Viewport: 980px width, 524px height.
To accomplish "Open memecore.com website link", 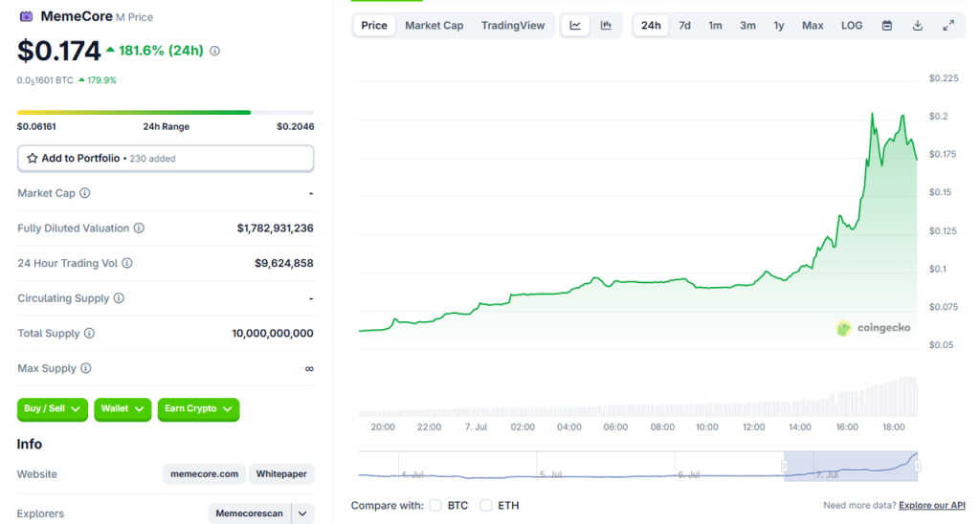I will (204, 474).
